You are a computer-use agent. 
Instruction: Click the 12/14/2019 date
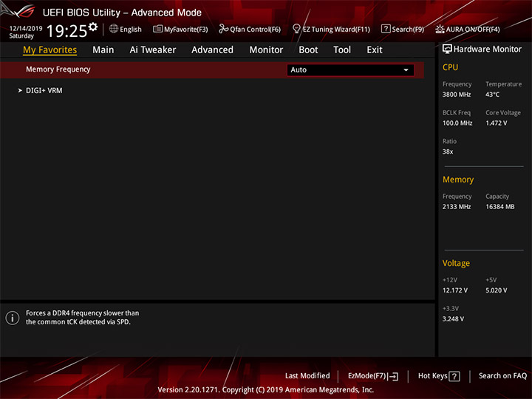[x=26, y=29]
